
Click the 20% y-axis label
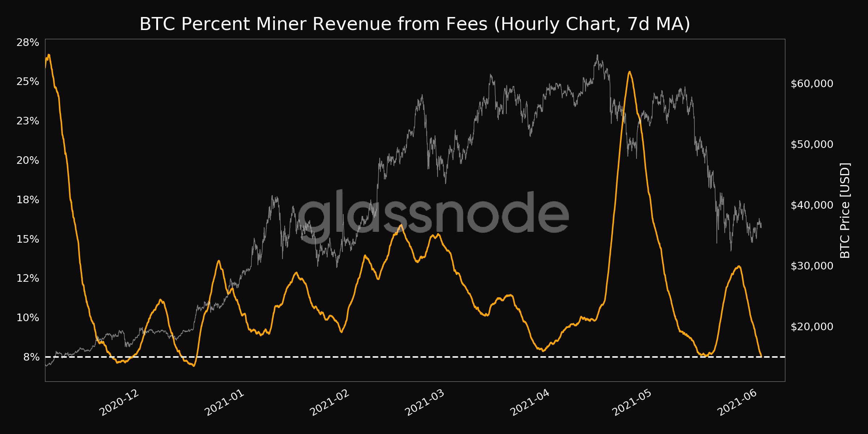coord(27,160)
